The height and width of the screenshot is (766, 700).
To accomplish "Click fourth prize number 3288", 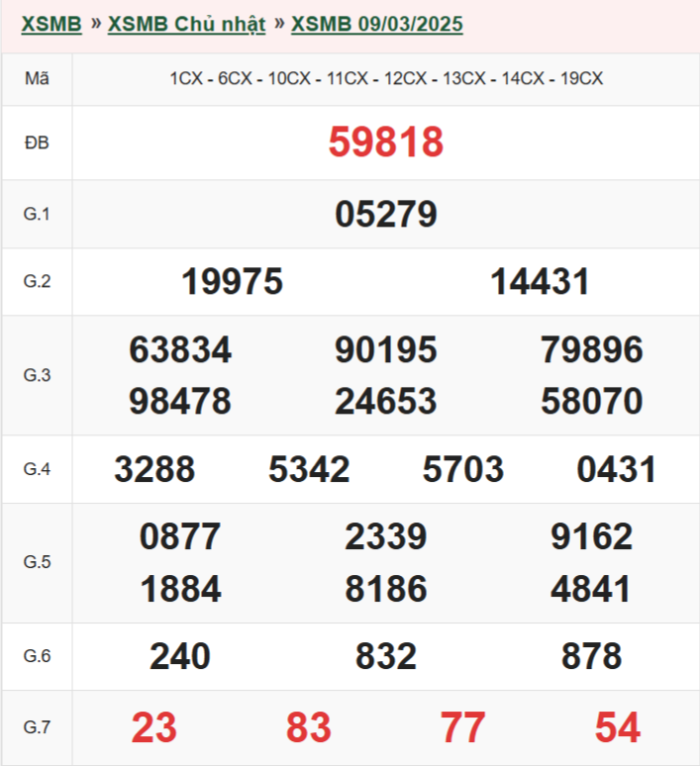I will (155, 469).
